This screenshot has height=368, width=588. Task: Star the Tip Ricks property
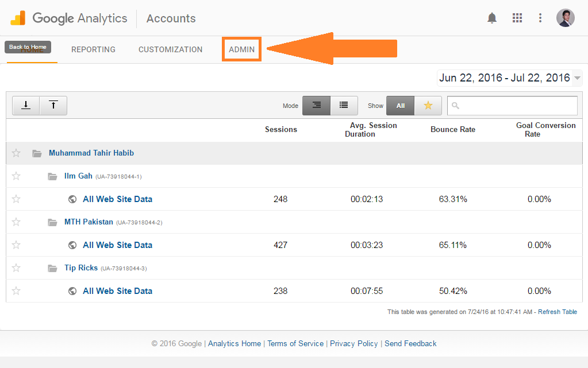[x=16, y=268]
